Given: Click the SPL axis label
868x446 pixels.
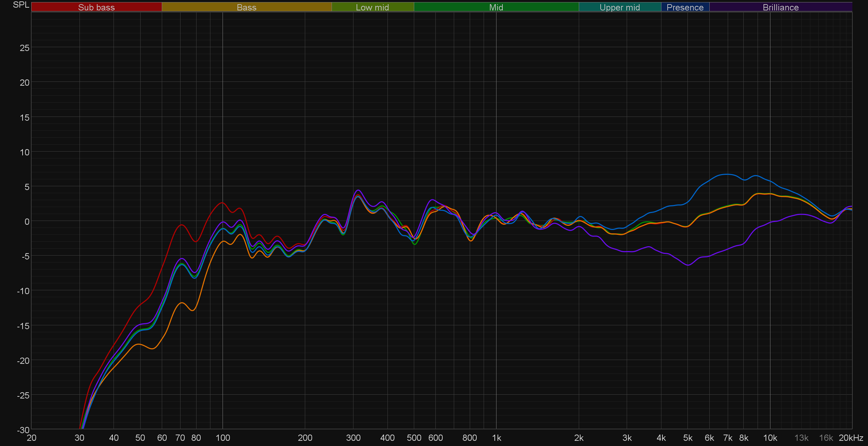Looking at the screenshot, I should (x=21, y=5).
